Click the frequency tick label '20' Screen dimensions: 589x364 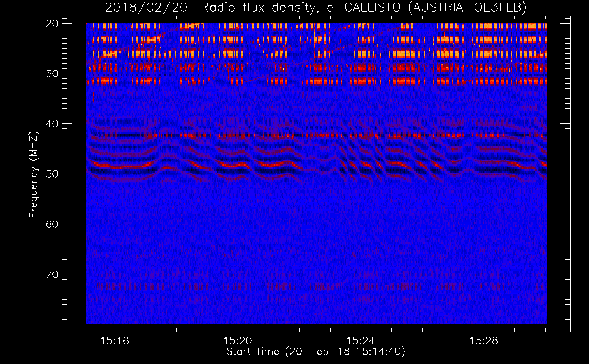52,24
